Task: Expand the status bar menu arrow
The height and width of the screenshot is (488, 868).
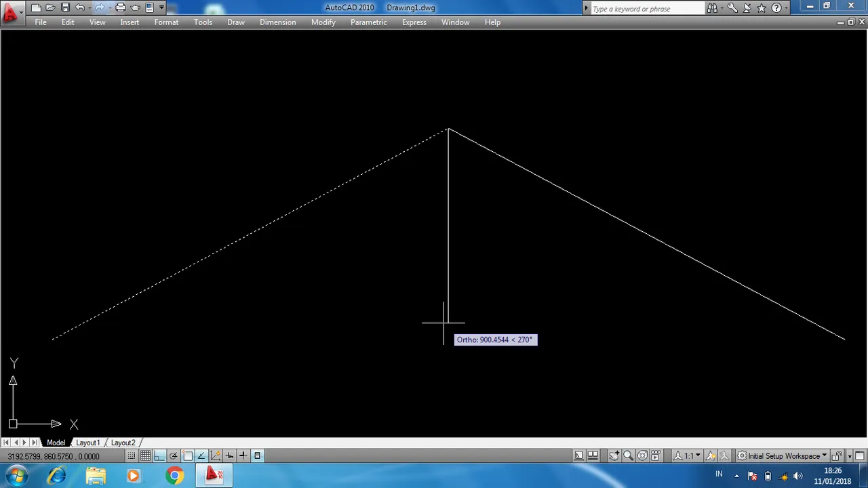Action: coord(849,456)
